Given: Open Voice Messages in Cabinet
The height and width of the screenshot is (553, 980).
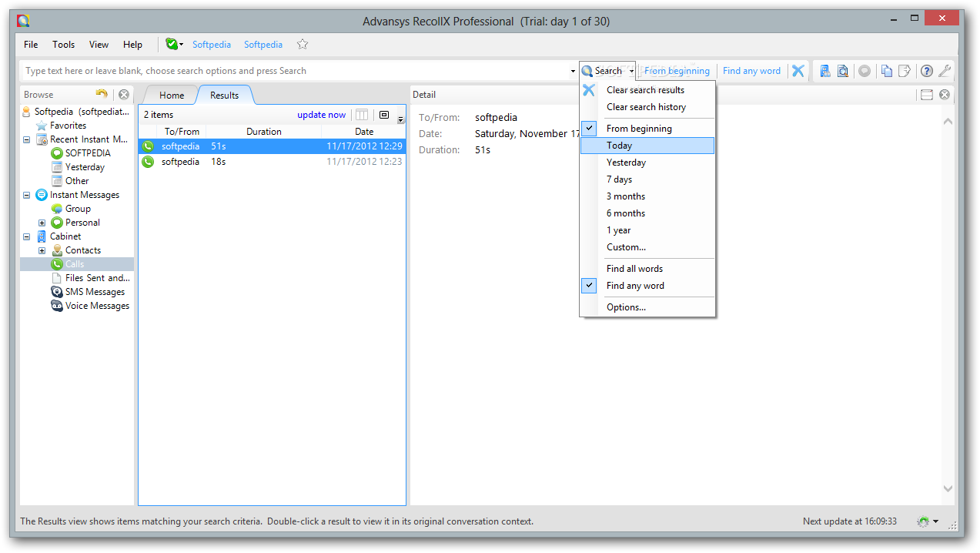Looking at the screenshot, I should [97, 306].
